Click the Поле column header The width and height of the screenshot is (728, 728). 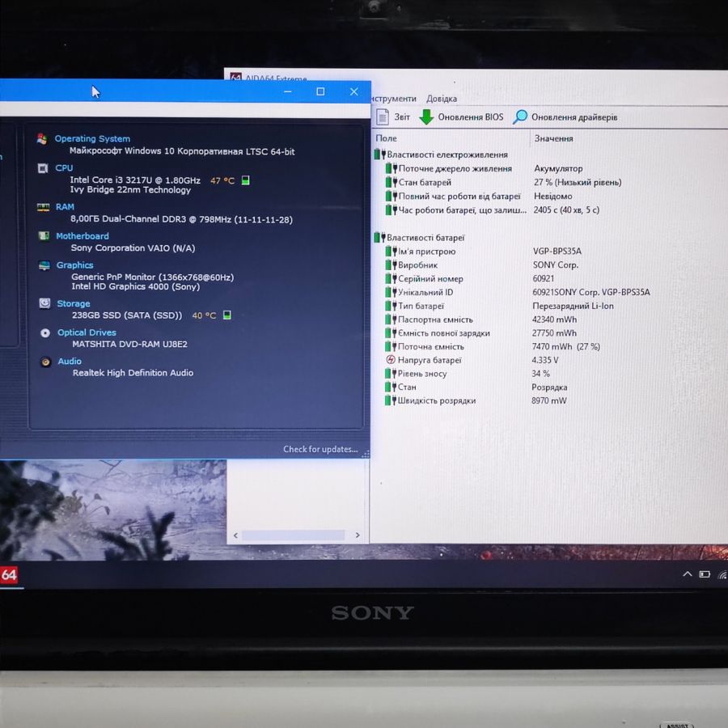[386, 138]
